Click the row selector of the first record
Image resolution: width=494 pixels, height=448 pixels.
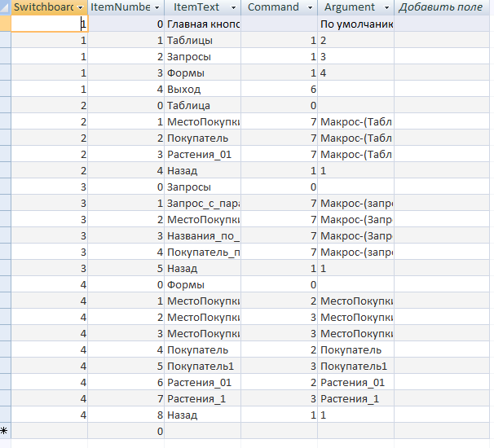point(5,24)
